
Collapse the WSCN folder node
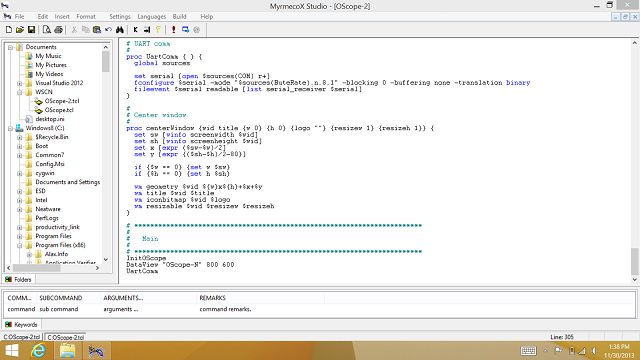click(x=19, y=92)
